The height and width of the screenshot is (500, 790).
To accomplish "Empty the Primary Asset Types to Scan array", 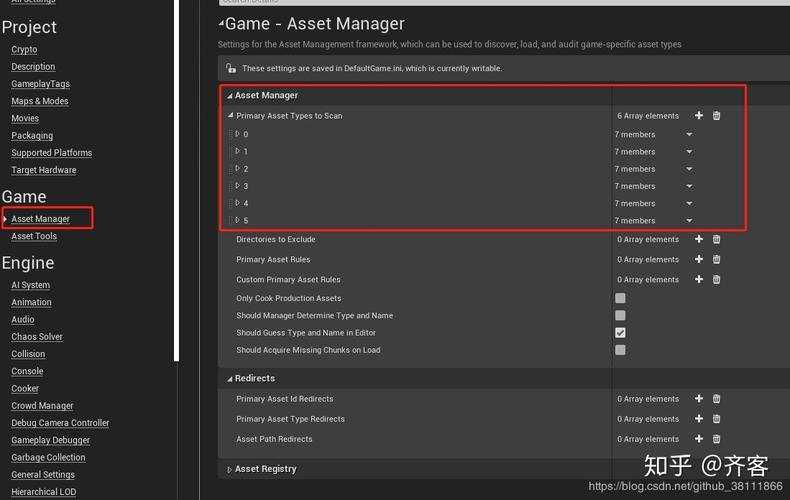I will (x=716, y=115).
